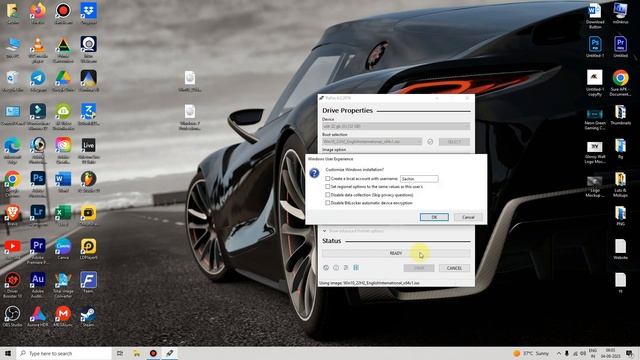Open Firefox desktop shortcut

point(38,13)
